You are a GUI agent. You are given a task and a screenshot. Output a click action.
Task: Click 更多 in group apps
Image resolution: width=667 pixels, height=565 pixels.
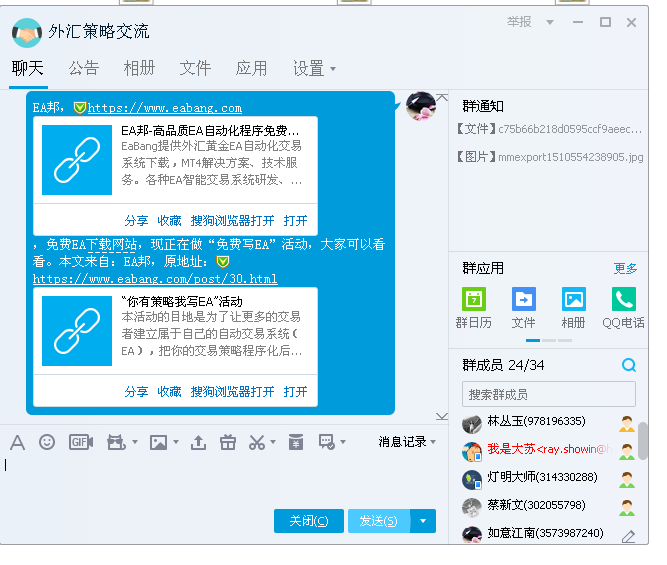[x=625, y=268]
